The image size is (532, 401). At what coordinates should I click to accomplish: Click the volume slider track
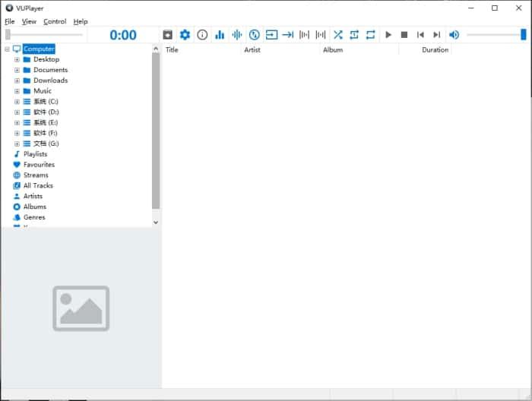tap(494, 35)
